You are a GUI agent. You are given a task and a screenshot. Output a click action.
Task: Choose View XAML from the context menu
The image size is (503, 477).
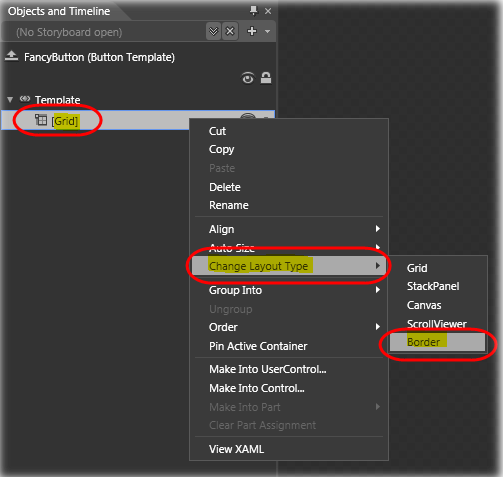236,449
